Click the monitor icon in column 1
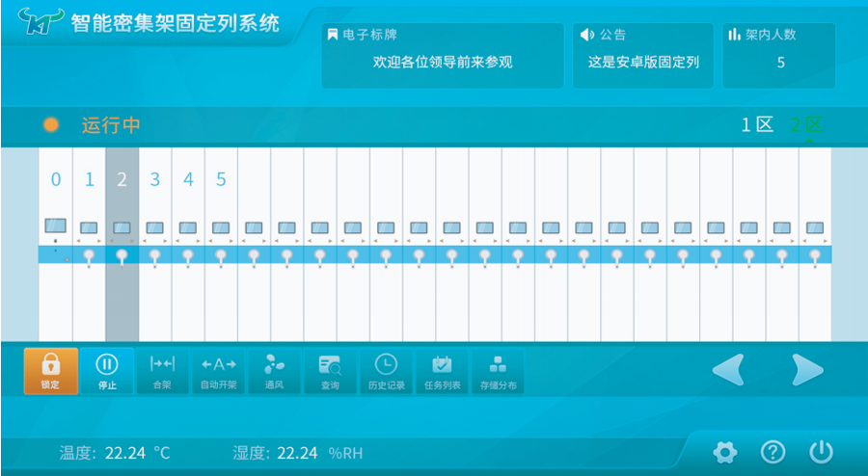 tap(89, 227)
